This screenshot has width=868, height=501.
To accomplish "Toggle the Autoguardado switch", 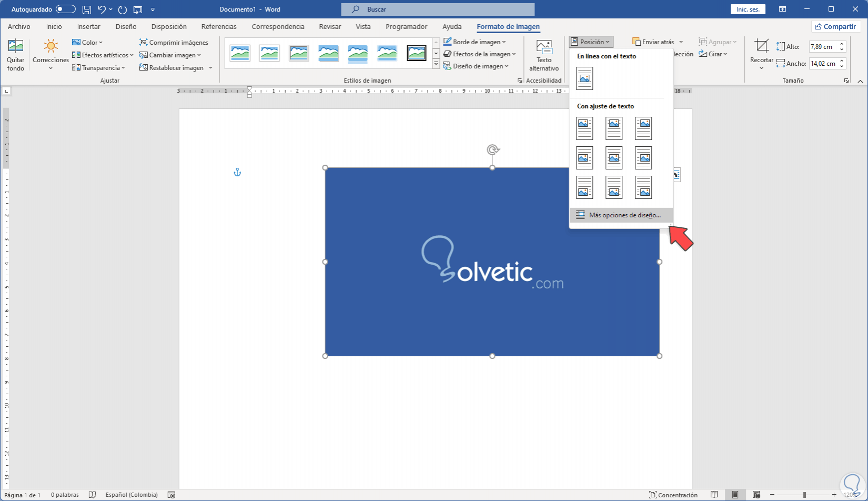I will [x=66, y=9].
